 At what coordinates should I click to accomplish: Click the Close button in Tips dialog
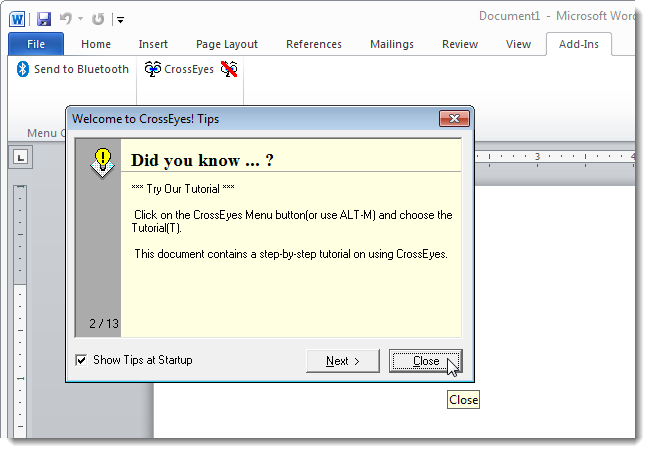click(426, 361)
